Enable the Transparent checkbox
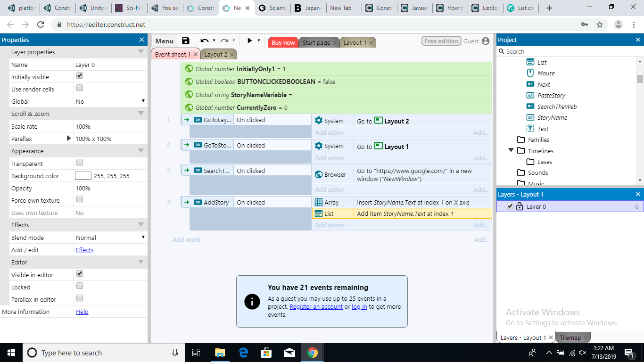The image size is (644, 362). 80,163
